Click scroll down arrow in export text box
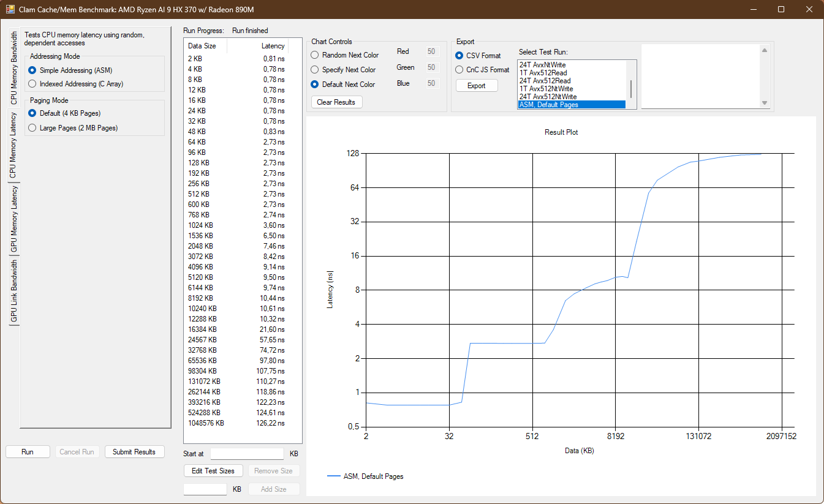 764,103
